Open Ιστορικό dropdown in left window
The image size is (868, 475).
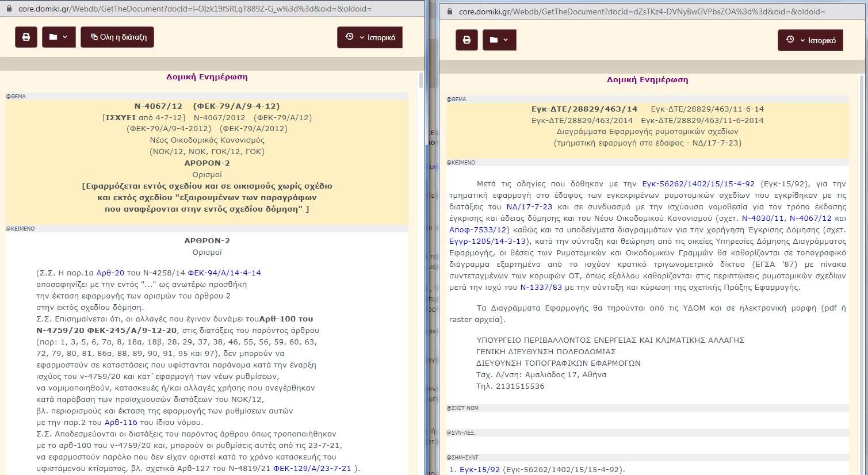[x=370, y=37]
